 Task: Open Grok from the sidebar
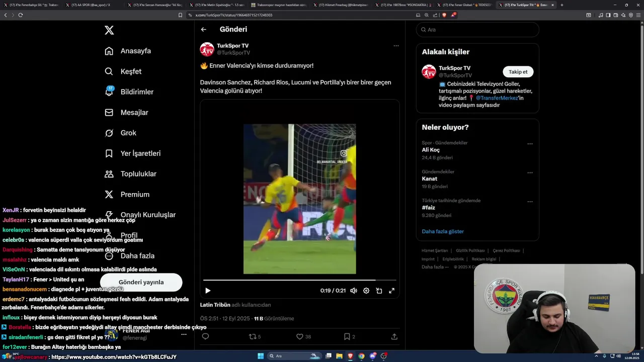[120, 133]
